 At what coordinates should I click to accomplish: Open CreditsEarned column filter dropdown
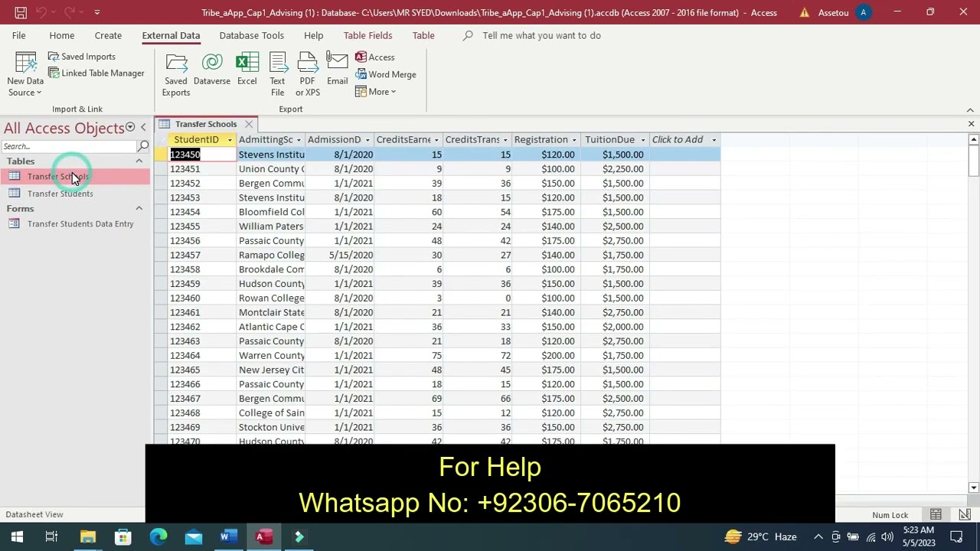coord(436,140)
